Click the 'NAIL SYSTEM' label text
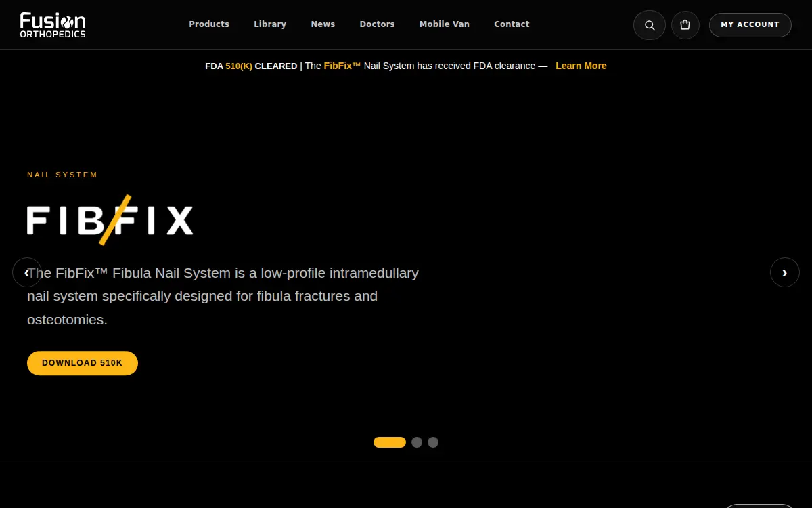Viewport: 812px width, 508px height. [62, 175]
